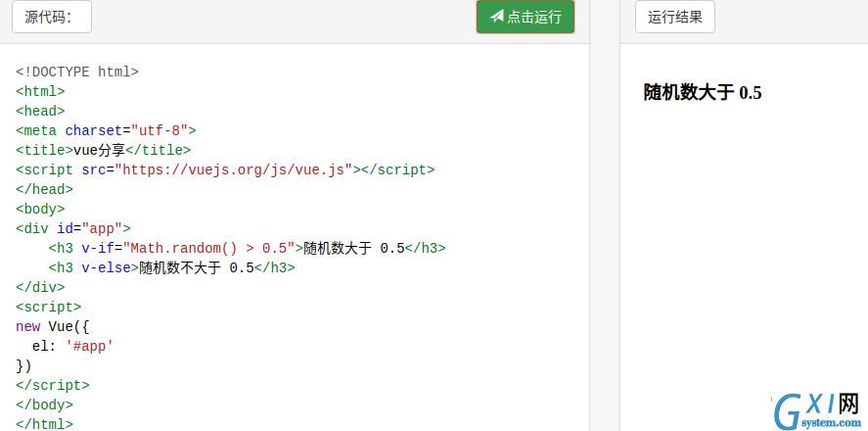Click the <!DOCTYPE html> code line
The height and width of the screenshot is (431, 868).
coord(77,72)
